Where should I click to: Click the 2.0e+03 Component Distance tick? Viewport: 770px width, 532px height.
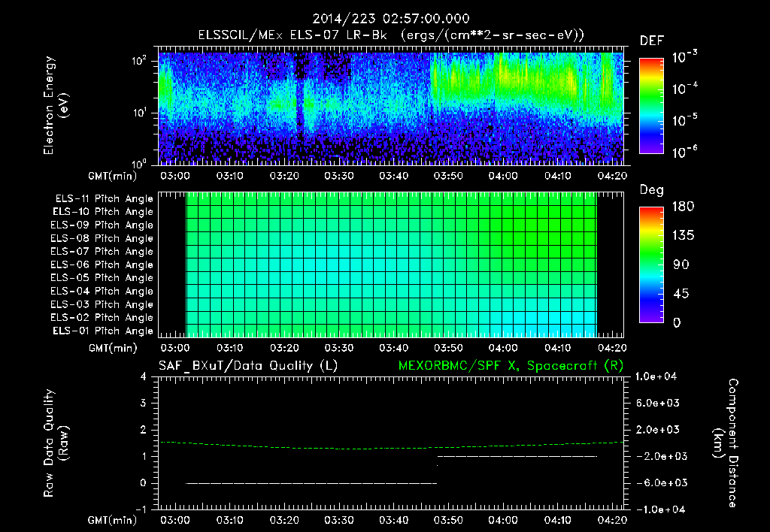click(657, 430)
